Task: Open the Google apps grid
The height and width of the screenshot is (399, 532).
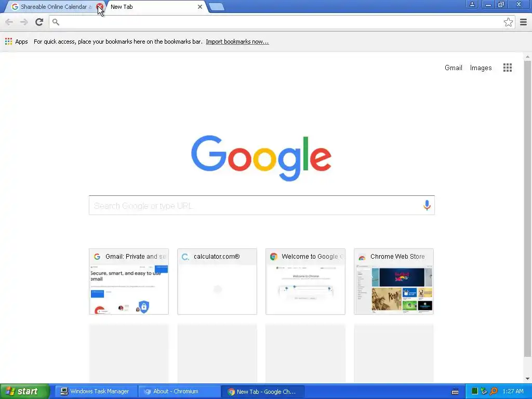Action: [507, 68]
